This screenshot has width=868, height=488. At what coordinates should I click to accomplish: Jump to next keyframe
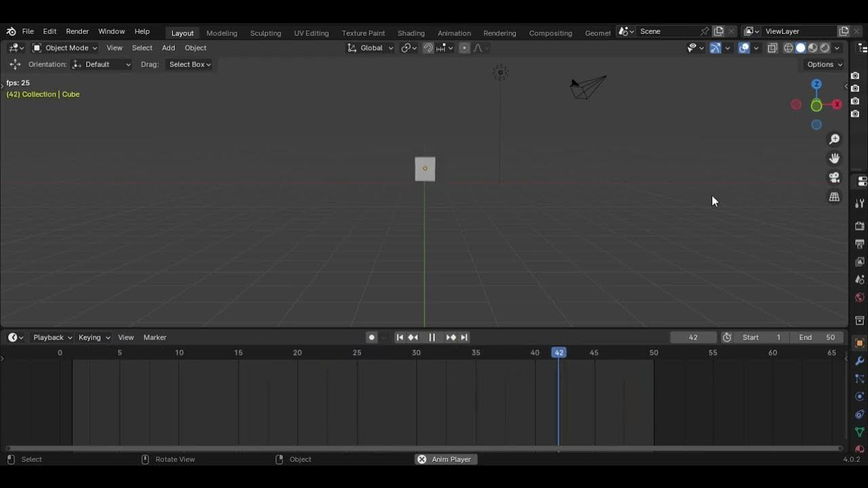click(451, 338)
